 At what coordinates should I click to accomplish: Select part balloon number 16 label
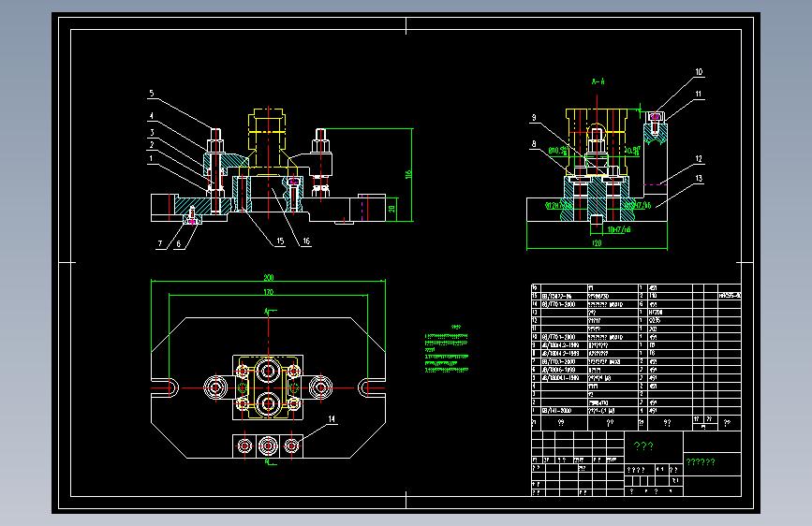coord(306,241)
